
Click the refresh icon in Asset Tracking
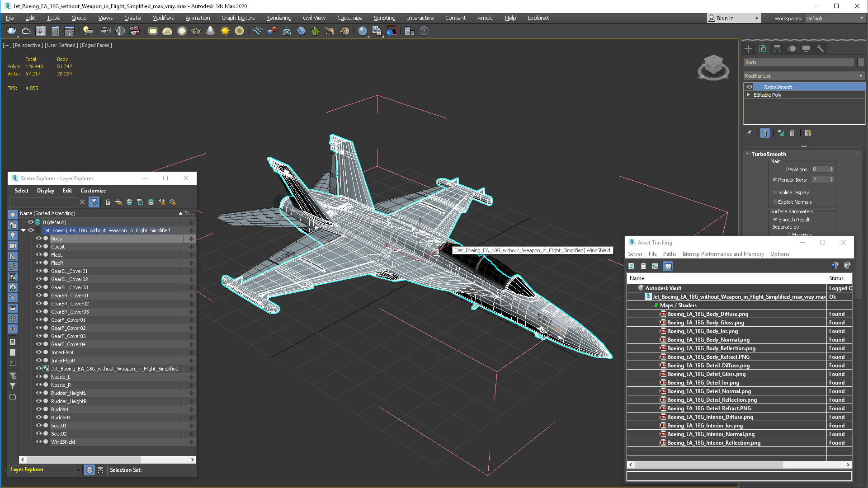(x=632, y=266)
